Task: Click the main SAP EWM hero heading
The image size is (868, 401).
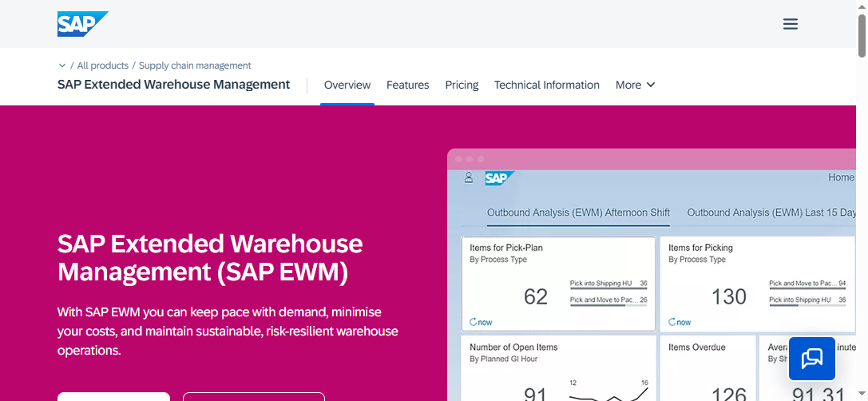Action: (x=210, y=258)
